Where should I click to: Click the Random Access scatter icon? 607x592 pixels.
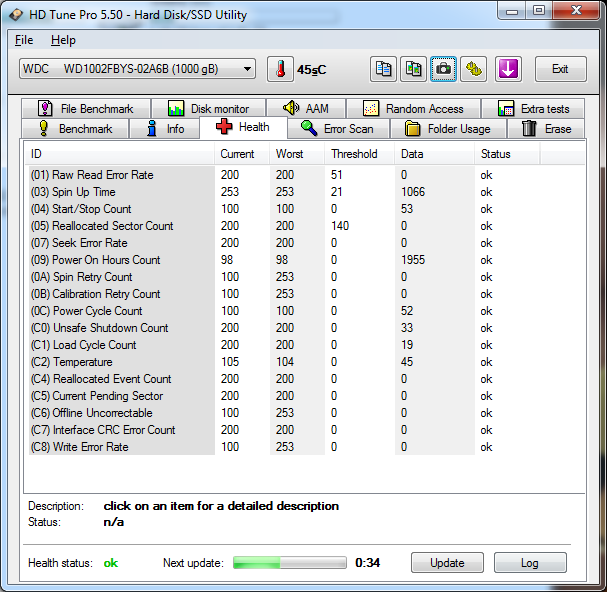tap(371, 108)
